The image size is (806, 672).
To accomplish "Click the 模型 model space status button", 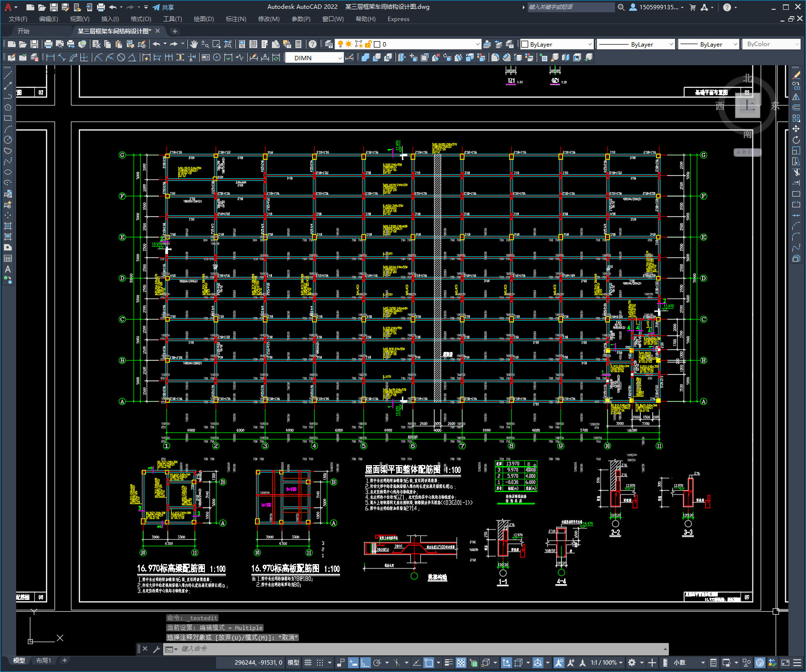I will [293, 663].
